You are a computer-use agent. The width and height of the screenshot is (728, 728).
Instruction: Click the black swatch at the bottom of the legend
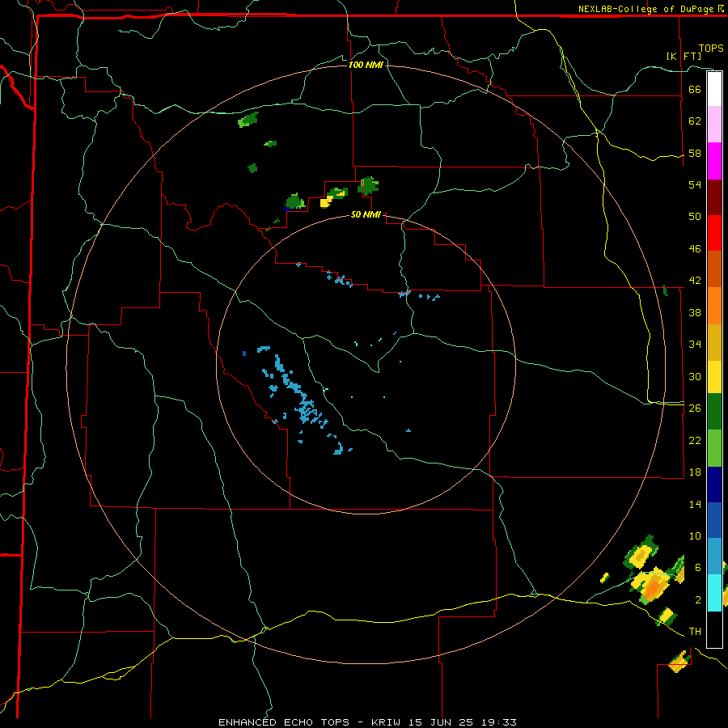click(x=714, y=629)
